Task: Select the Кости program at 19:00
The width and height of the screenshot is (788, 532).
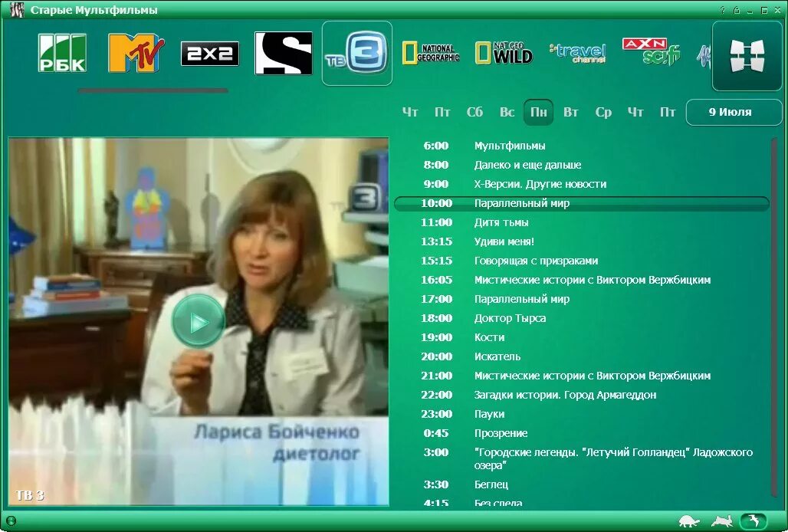Action: point(582,337)
